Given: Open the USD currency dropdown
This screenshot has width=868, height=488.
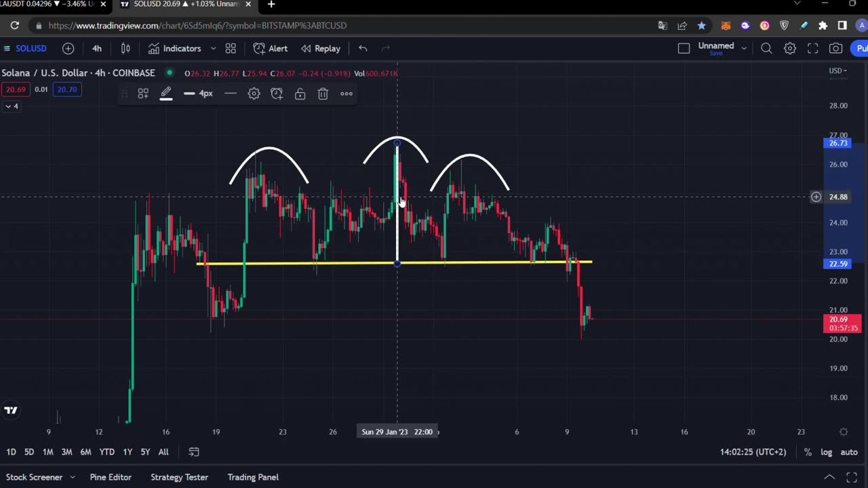Looking at the screenshot, I should [x=837, y=70].
